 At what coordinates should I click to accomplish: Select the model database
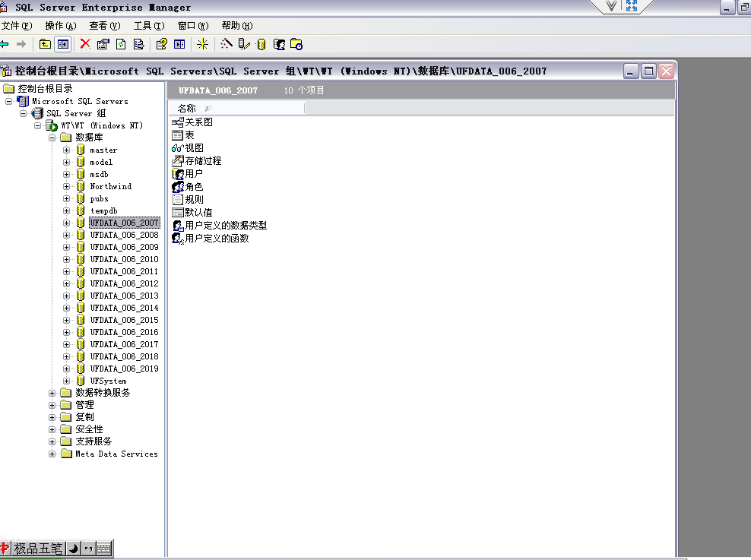[101, 163]
